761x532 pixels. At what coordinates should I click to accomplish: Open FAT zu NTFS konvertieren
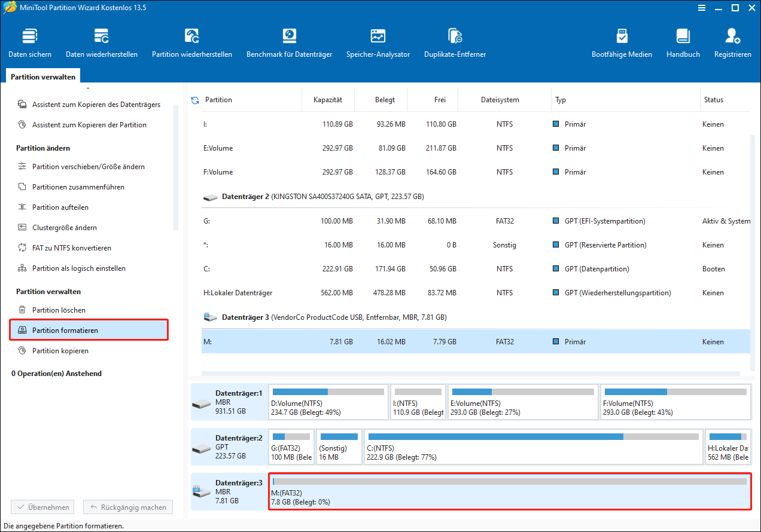point(71,247)
